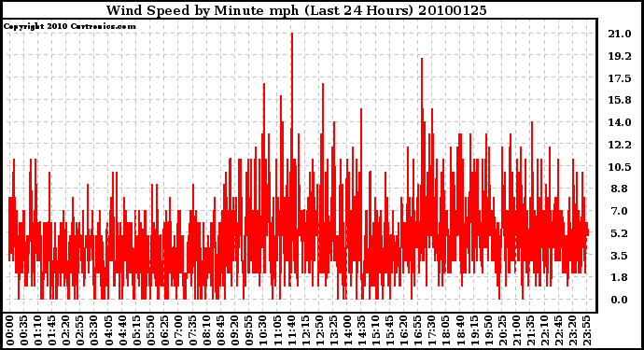This screenshot has width=644, height=350.
Task: Click the 05:50 time label
Action: (x=150, y=330)
